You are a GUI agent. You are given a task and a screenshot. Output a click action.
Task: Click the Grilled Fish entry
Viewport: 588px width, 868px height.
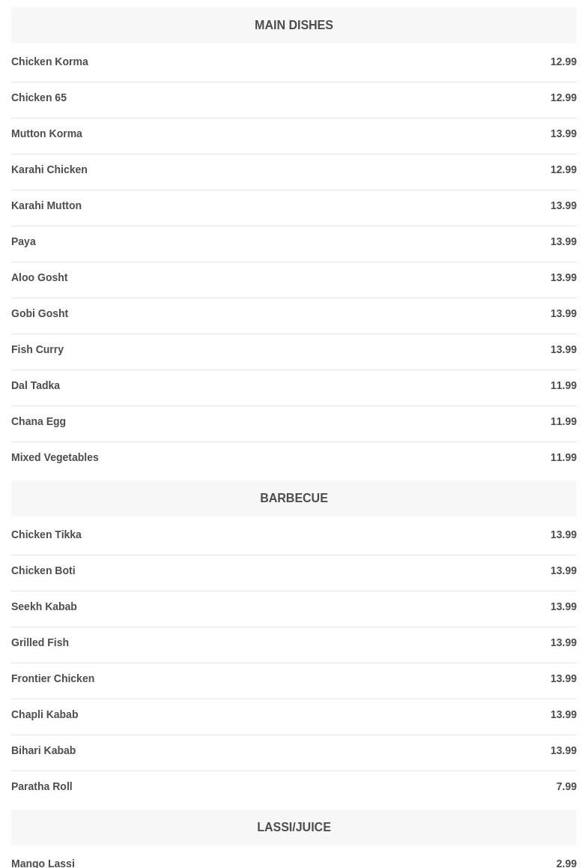(x=40, y=642)
